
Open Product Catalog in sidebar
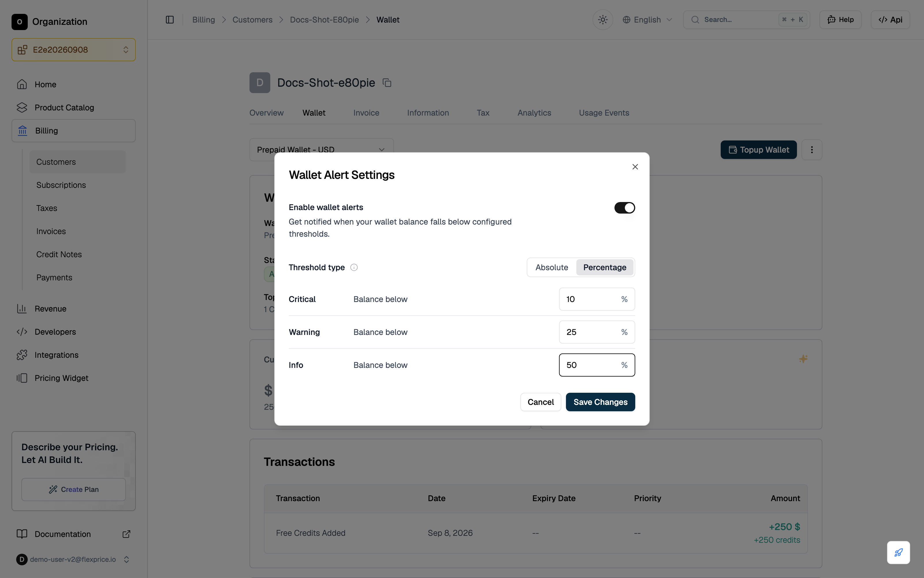click(73, 108)
